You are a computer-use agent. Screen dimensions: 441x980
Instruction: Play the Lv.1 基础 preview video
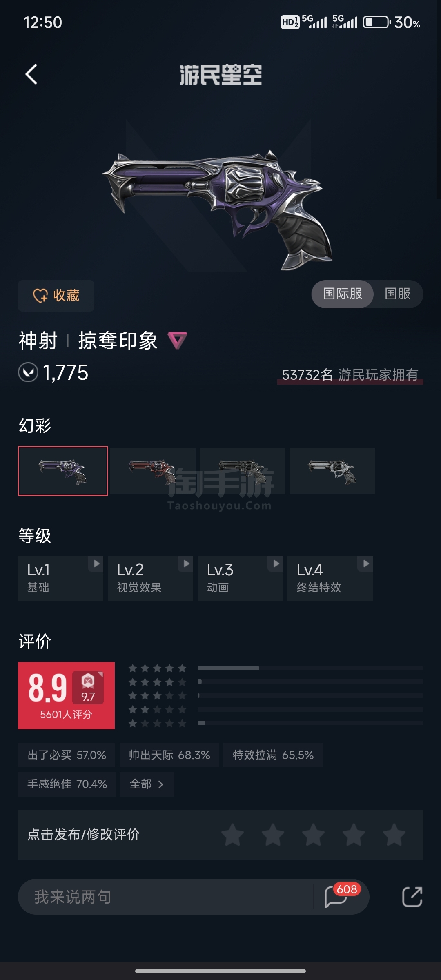pos(60,578)
